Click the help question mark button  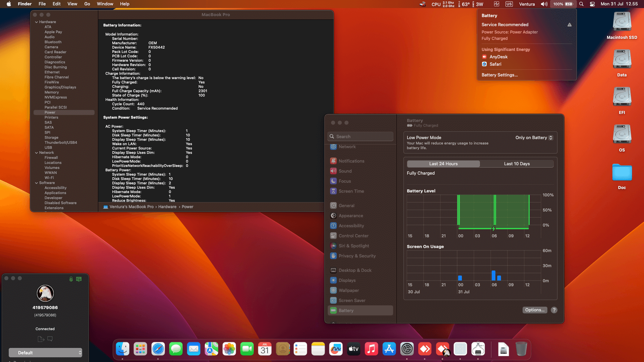[x=554, y=310]
